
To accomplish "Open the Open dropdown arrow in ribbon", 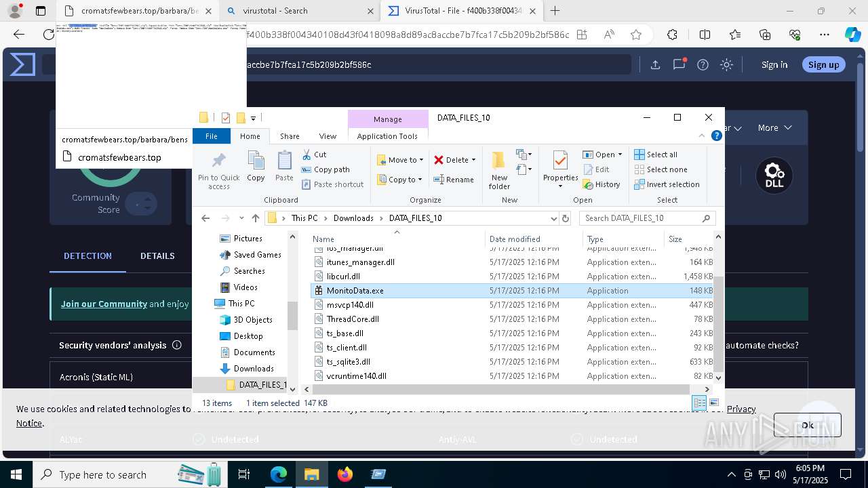I will tap(620, 155).
